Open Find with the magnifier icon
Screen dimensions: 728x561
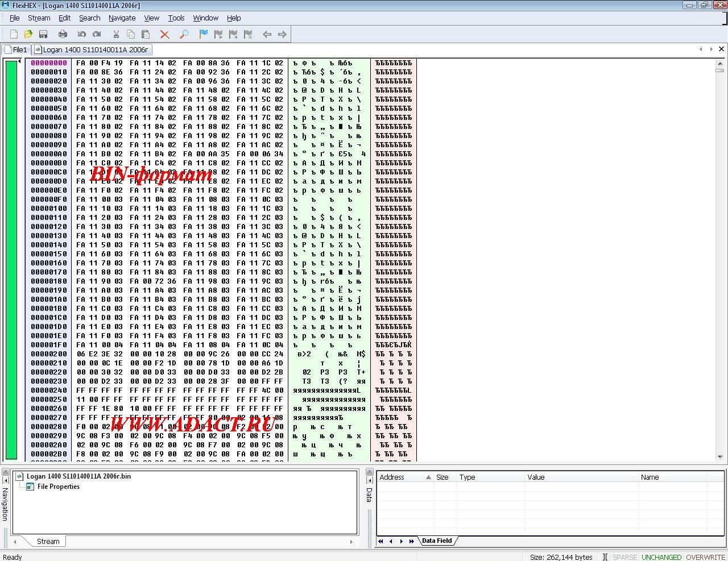(x=184, y=34)
